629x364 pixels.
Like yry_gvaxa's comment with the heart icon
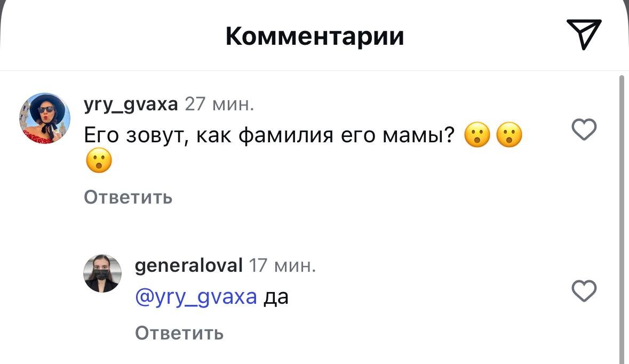pyautogui.click(x=585, y=130)
